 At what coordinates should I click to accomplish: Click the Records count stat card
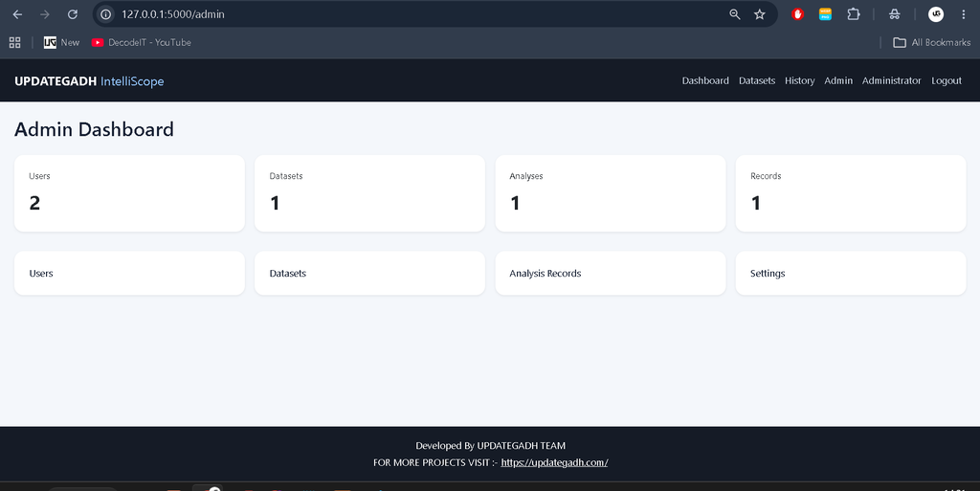[x=851, y=193]
